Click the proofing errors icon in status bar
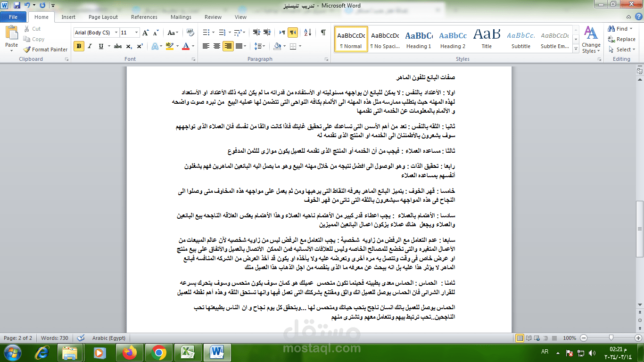 [81, 338]
